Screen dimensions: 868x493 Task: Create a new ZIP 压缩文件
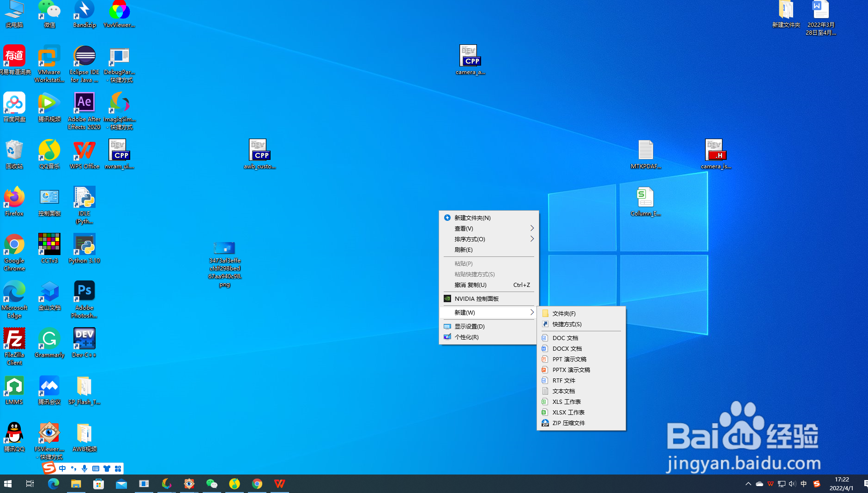tap(581, 423)
